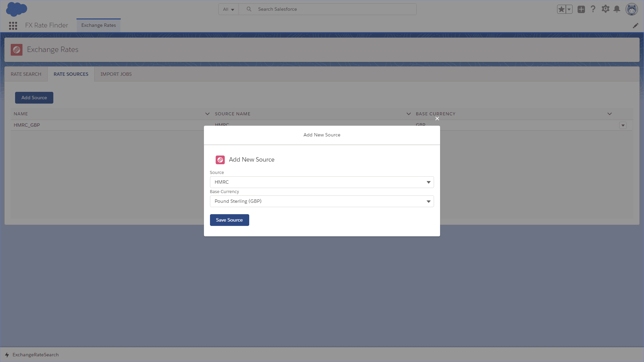Click the Salesforce home cloud icon
This screenshot has height=362, width=644.
[x=17, y=9]
